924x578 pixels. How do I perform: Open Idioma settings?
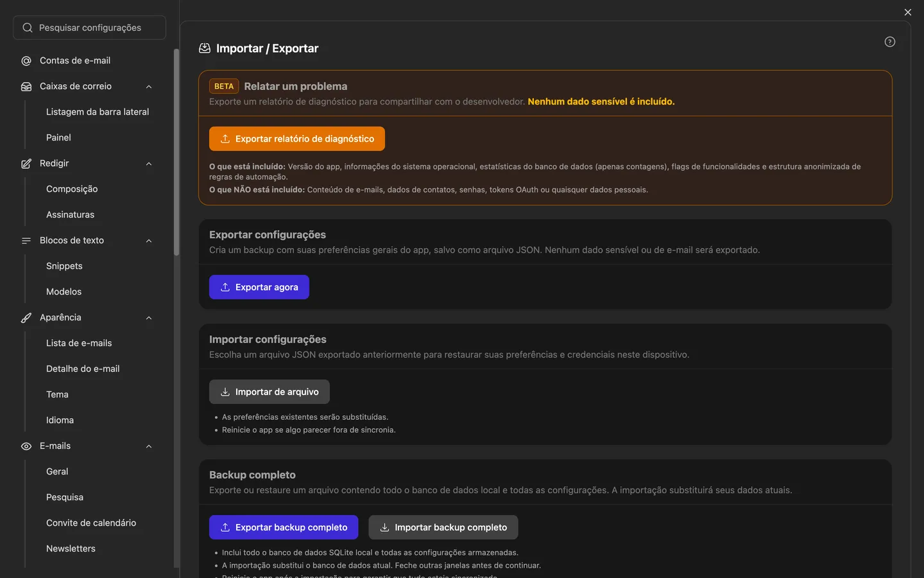pos(60,420)
